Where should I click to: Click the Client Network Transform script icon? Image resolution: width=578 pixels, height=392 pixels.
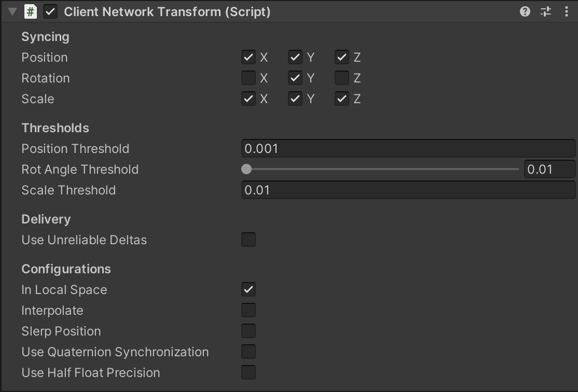31,11
